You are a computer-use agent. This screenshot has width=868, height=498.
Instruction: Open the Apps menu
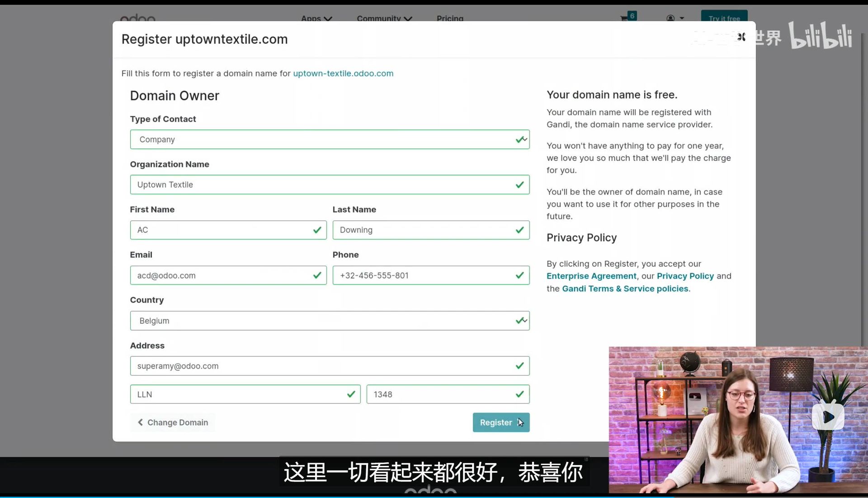click(x=316, y=18)
